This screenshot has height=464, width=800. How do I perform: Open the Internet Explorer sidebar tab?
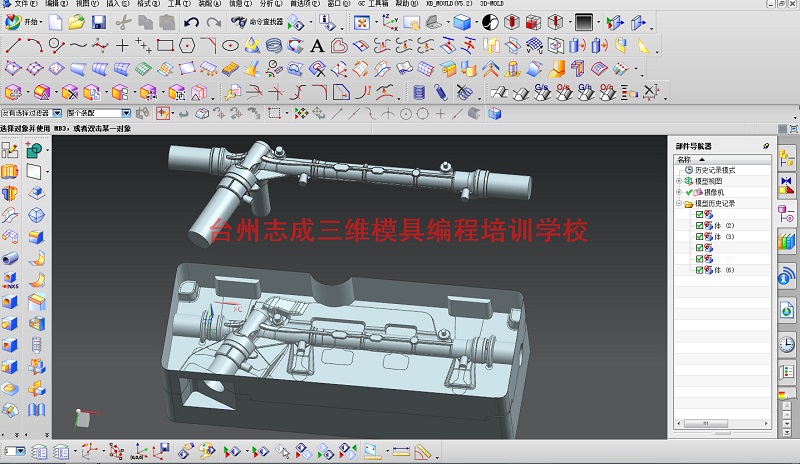pos(786,310)
